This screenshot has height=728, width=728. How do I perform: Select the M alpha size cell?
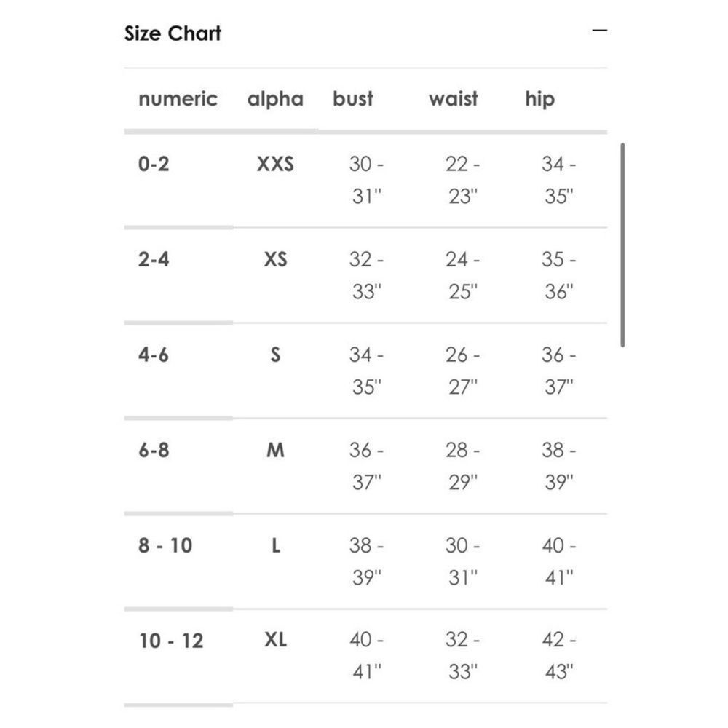tap(275, 450)
